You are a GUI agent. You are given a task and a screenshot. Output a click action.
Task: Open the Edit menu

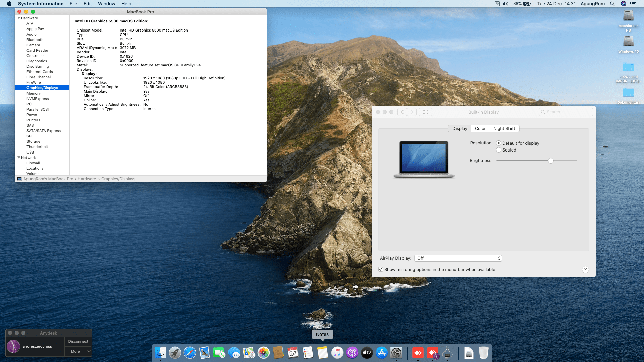click(x=88, y=4)
